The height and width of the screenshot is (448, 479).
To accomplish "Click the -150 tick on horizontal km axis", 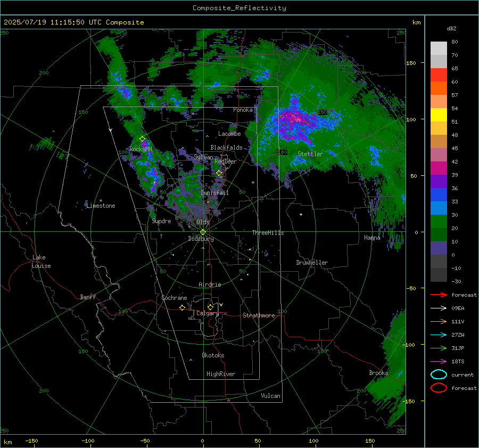I will [31, 441].
